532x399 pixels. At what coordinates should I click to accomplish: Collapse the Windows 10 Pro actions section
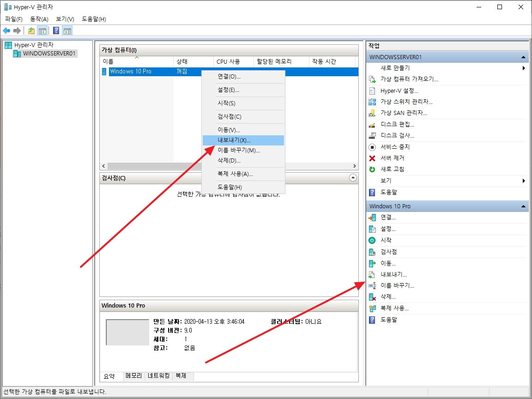click(522, 206)
